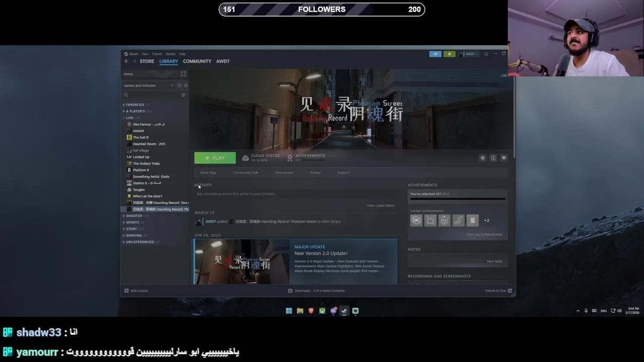The width and height of the screenshot is (644, 362).
Task: Select Haunted Room : 205 in library
Action: click(x=148, y=144)
